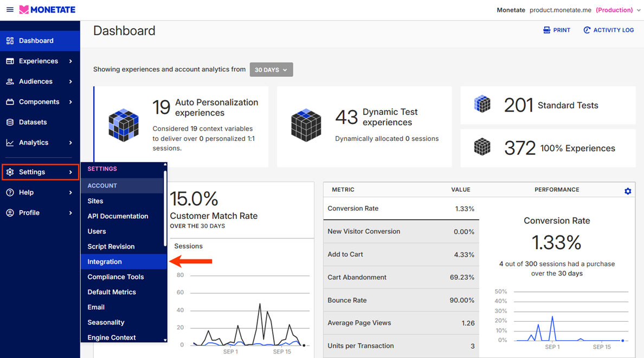Click the Experiences sidebar icon
644x358 pixels.
coord(10,61)
